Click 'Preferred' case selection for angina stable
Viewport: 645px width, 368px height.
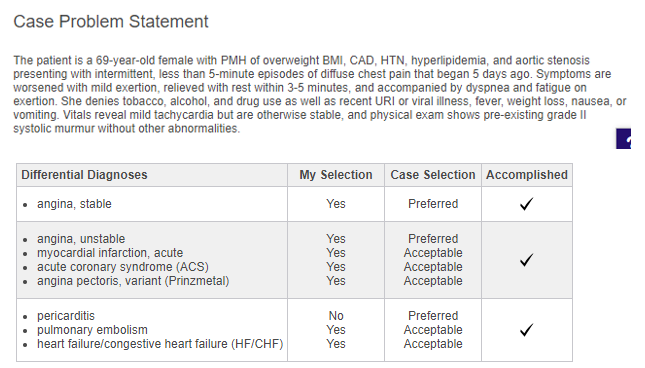pos(433,204)
